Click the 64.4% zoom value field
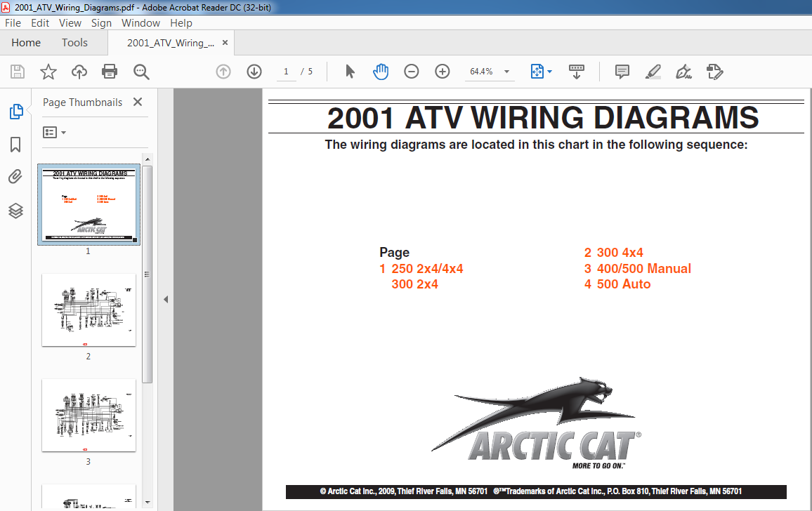This screenshot has height=511, width=812. click(x=481, y=72)
